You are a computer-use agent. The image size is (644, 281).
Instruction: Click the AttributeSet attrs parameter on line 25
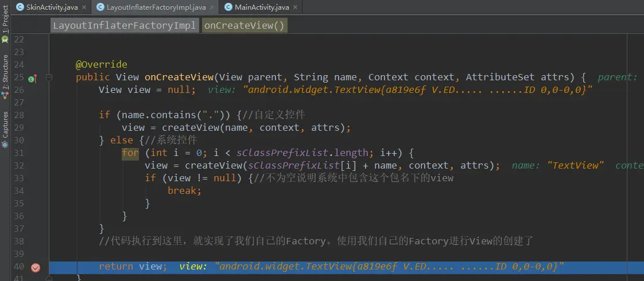pyautogui.click(x=518, y=77)
